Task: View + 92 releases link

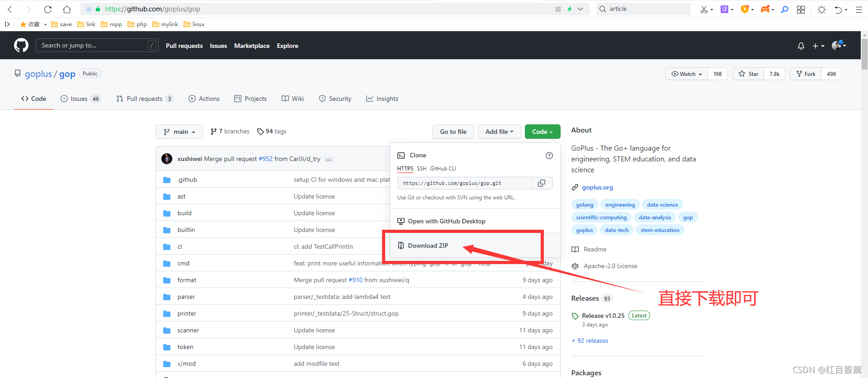Action: point(590,341)
